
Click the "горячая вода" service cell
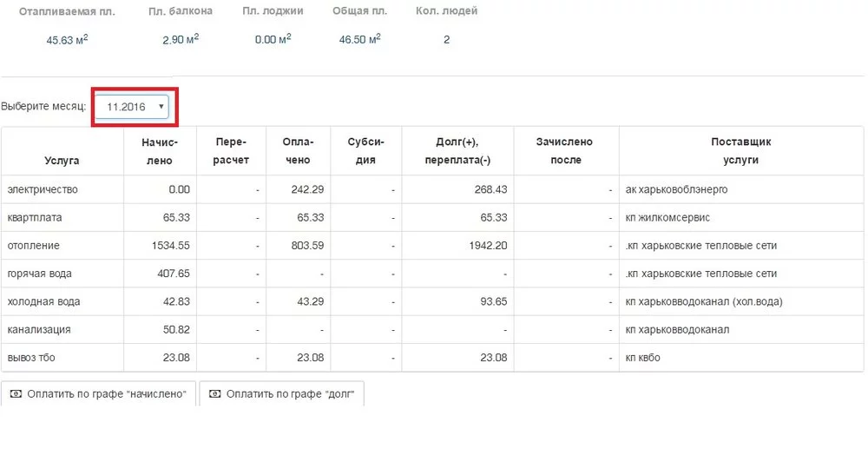tap(39, 274)
